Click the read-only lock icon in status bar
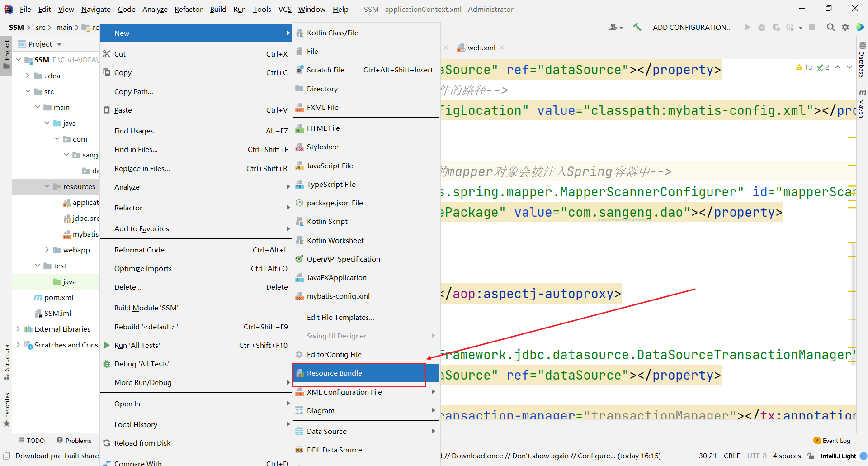This screenshot has width=868, height=466. [811, 456]
